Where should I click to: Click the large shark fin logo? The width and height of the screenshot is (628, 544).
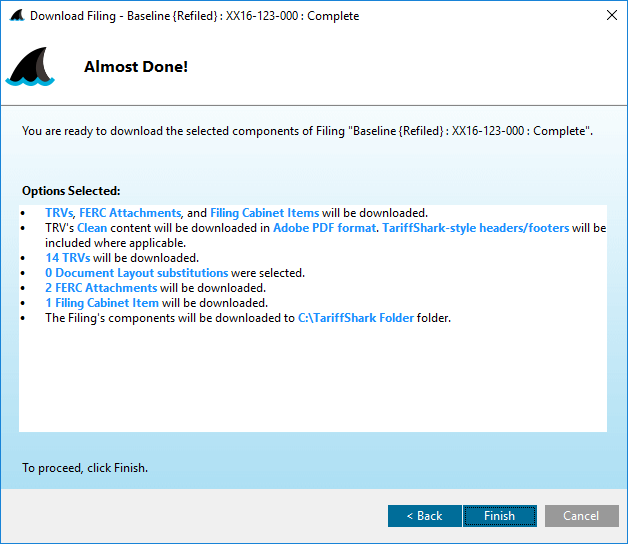pyautogui.click(x=30, y=66)
